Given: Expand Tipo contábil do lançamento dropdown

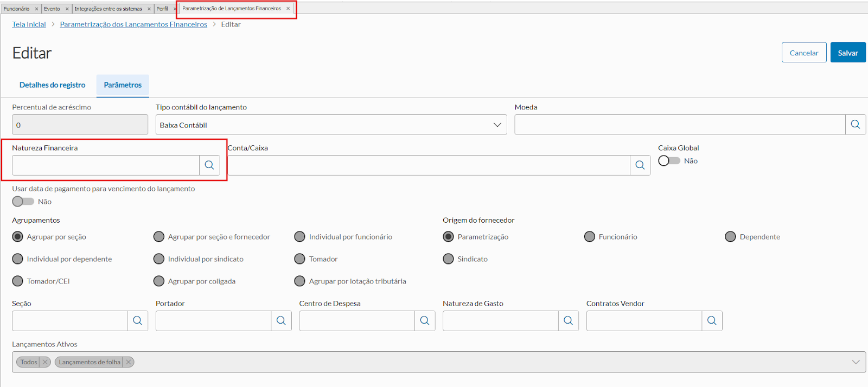Looking at the screenshot, I should (497, 125).
